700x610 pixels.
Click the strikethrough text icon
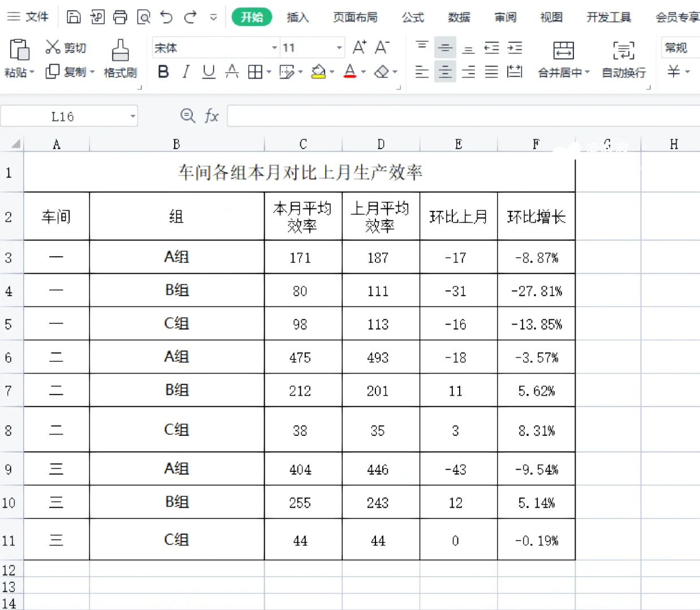232,72
